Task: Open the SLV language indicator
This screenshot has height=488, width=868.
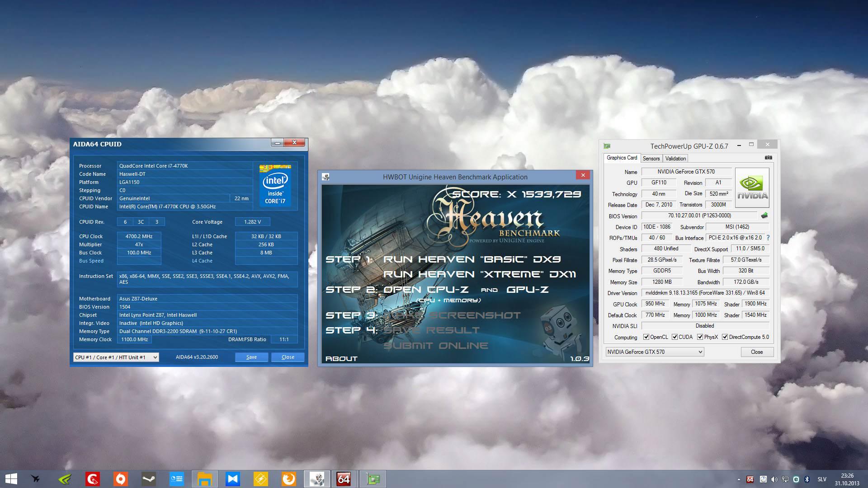Action: pyautogui.click(x=822, y=479)
